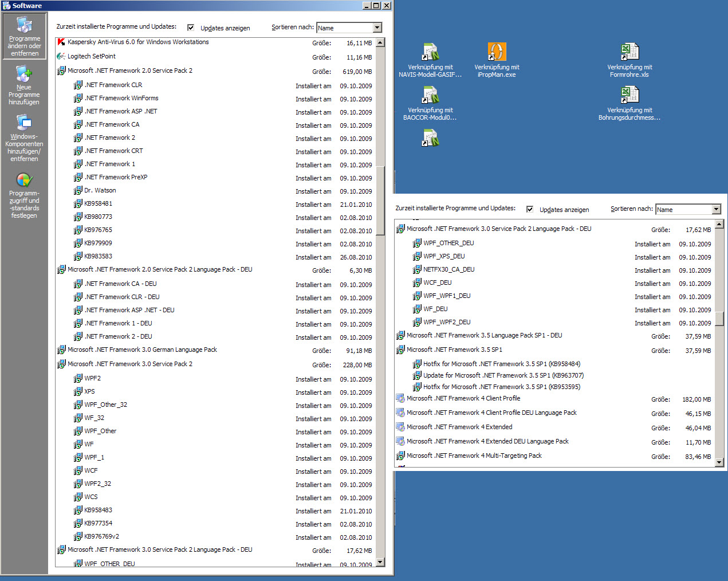
Task: Click scroll-up arrow in right-hand list panel
Action: coord(719,224)
